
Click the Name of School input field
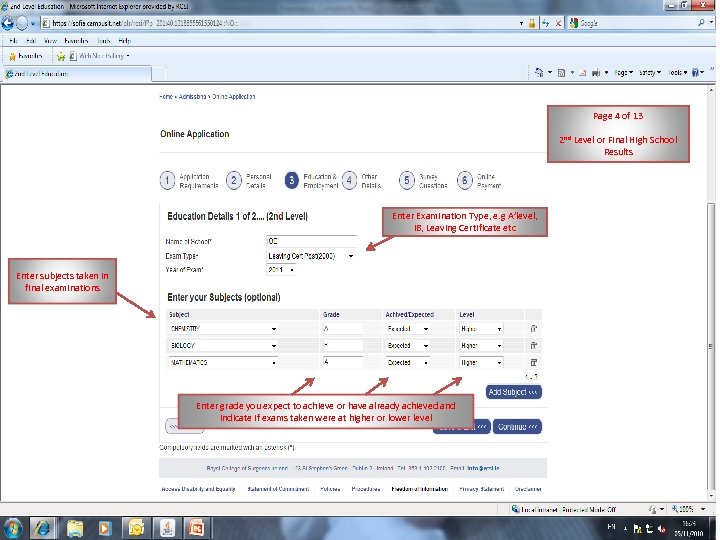pos(311,241)
